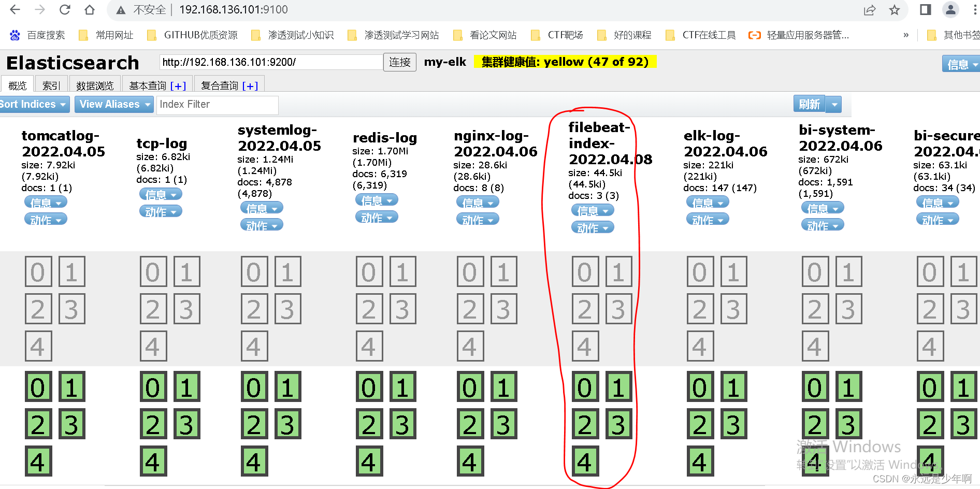Open 动作 menu for nginx-log-2022.04.06
Viewport: 980px width, 489px height.
click(x=478, y=220)
